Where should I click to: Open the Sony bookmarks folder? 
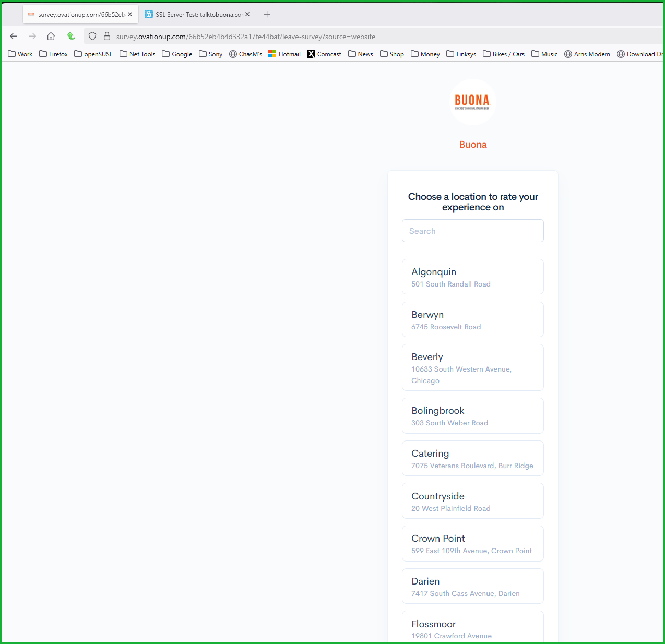tap(210, 54)
